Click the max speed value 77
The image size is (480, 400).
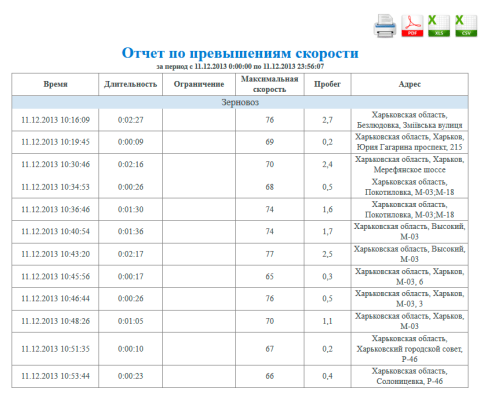click(x=270, y=254)
